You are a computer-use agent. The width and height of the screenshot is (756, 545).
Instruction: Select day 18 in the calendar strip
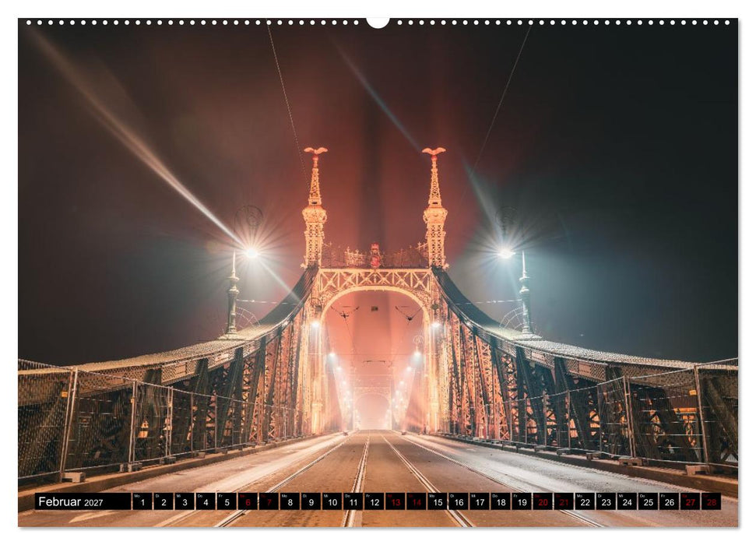pos(501,501)
